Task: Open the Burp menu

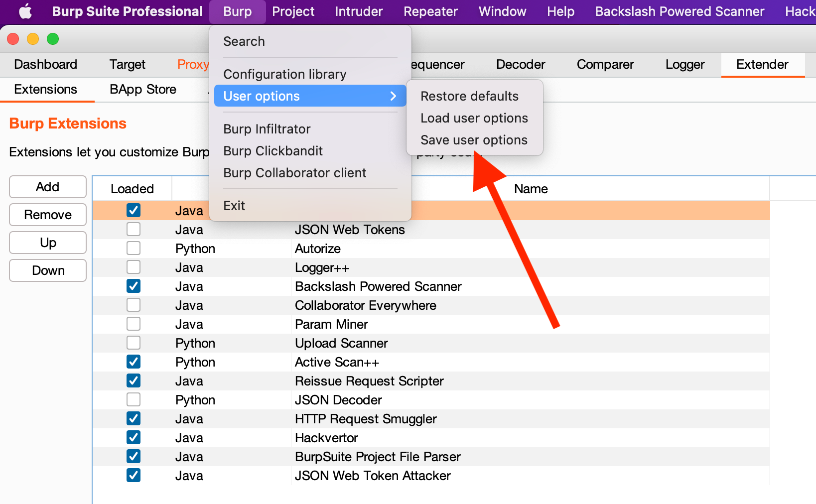Action: (238, 11)
